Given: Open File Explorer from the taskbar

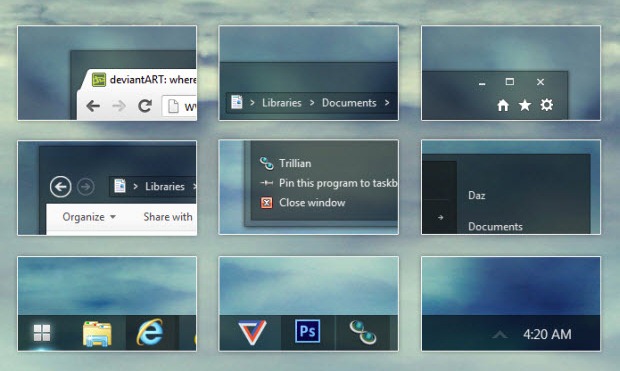Looking at the screenshot, I should [x=97, y=333].
